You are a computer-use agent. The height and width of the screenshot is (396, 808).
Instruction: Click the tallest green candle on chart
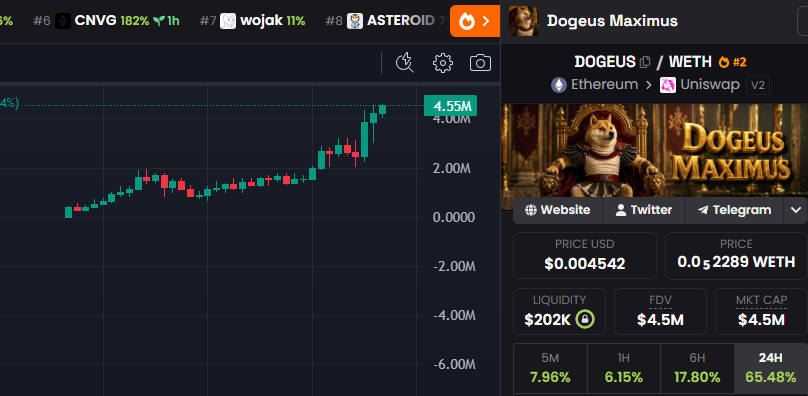365,139
